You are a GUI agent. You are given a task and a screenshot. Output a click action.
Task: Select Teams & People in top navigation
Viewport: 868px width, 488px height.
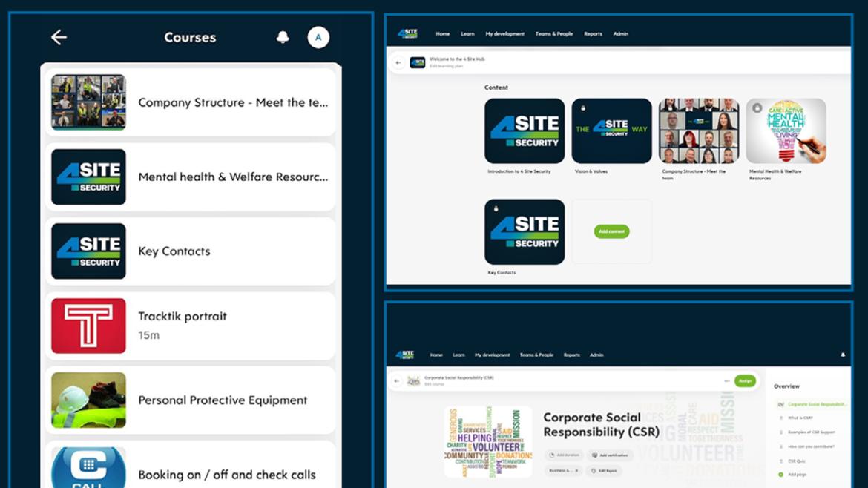(554, 33)
